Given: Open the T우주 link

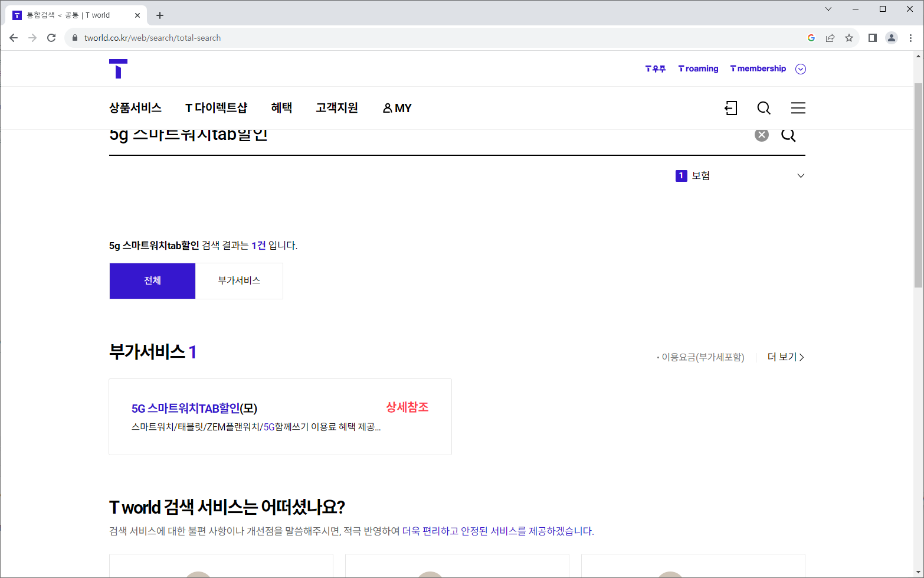Looking at the screenshot, I should click(656, 69).
